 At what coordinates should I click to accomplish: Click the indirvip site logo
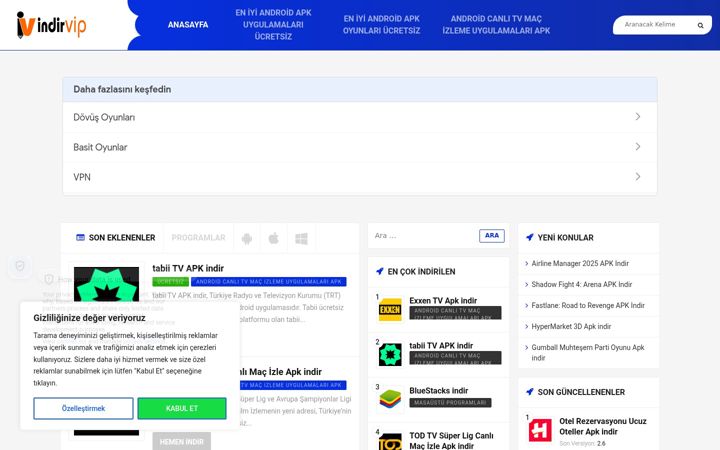pos(51,25)
